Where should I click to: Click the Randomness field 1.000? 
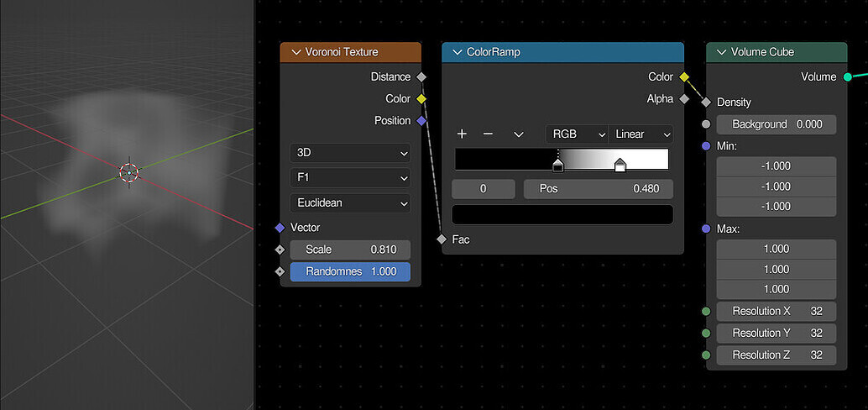(350, 272)
